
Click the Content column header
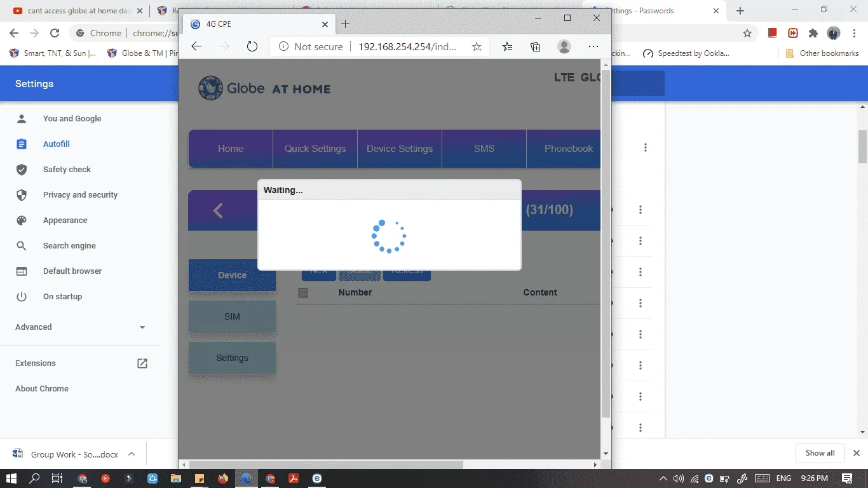[x=540, y=292]
